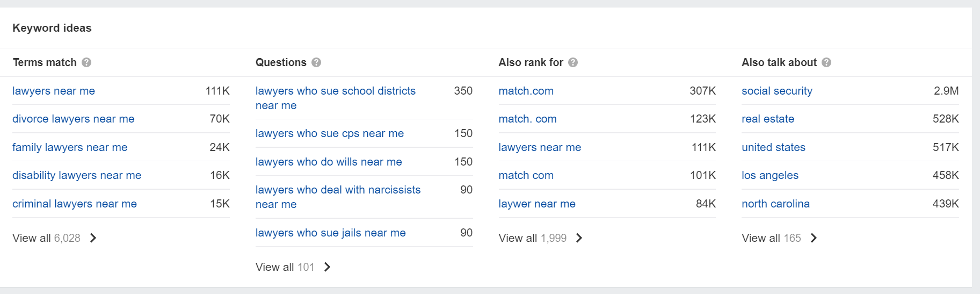Open lawyers who sue cps near me

(x=330, y=133)
